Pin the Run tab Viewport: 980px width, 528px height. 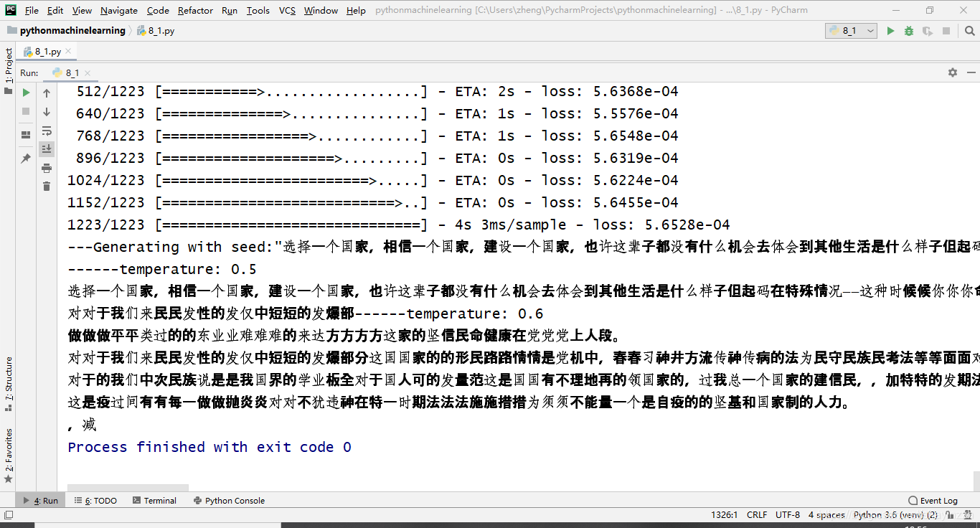click(26, 158)
